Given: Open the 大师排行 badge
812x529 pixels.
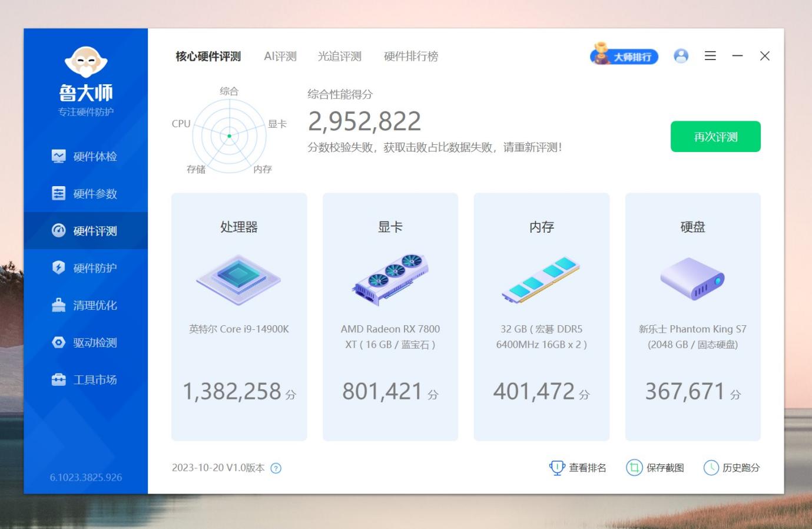Looking at the screenshot, I should click(x=624, y=55).
